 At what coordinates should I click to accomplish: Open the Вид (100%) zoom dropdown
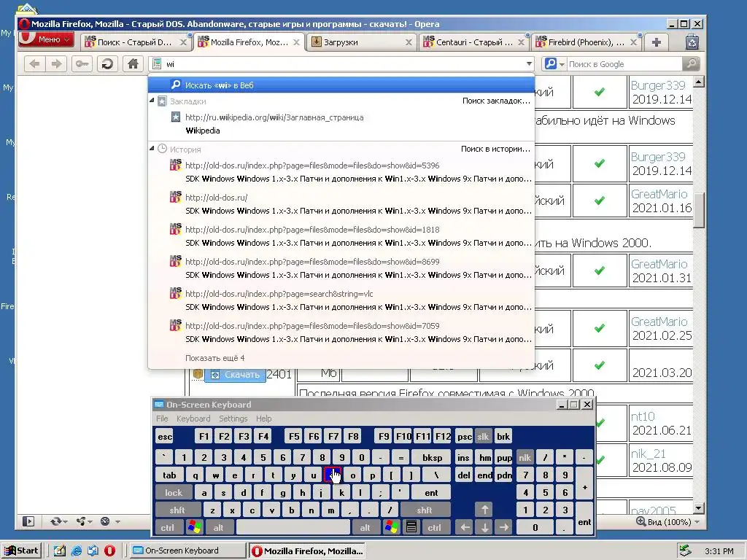[668, 522]
